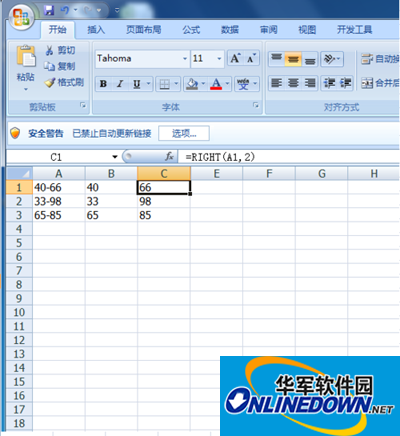
Task: Select row 2 header
Action: point(19,201)
